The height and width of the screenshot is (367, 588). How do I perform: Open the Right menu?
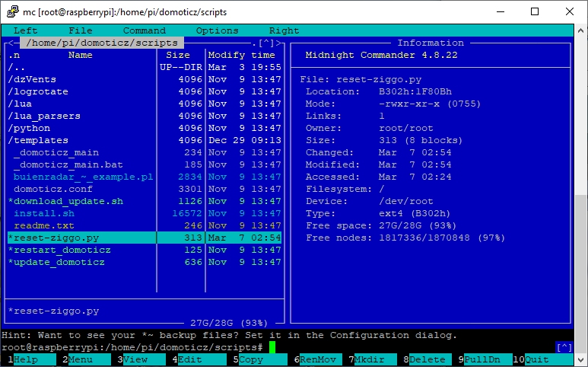284,30
